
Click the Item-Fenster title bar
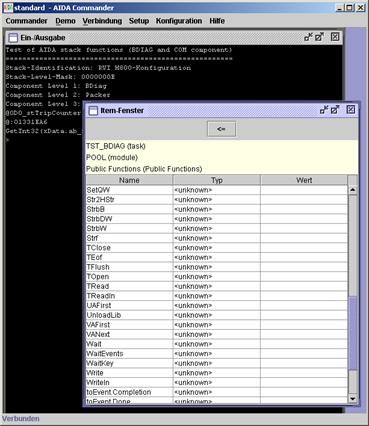point(222,110)
